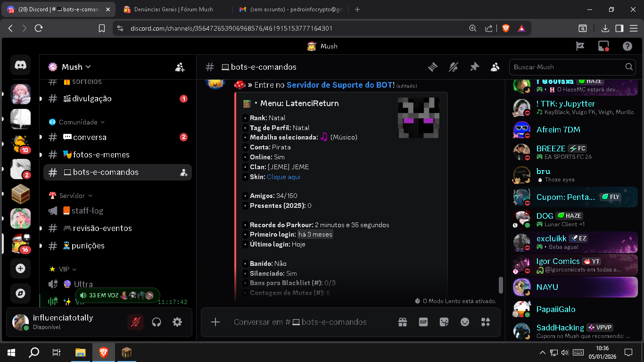Viewport: 644px width, 362px height.
Task: Open Brave Shields panel
Action: pyautogui.click(x=506, y=28)
